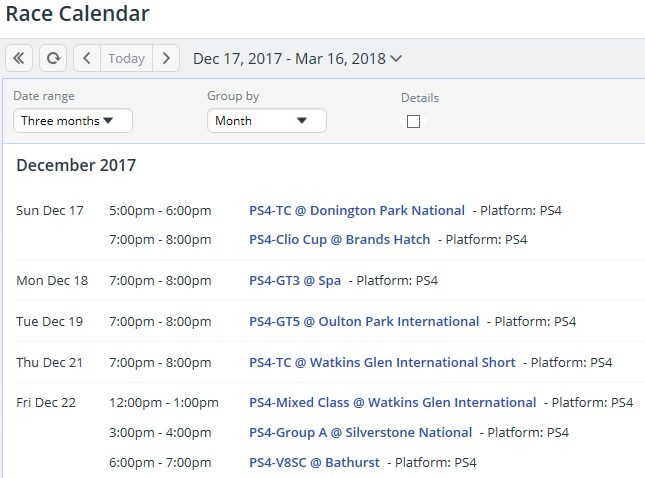
Task: Click the refresh calendar icon
Action: (53, 58)
